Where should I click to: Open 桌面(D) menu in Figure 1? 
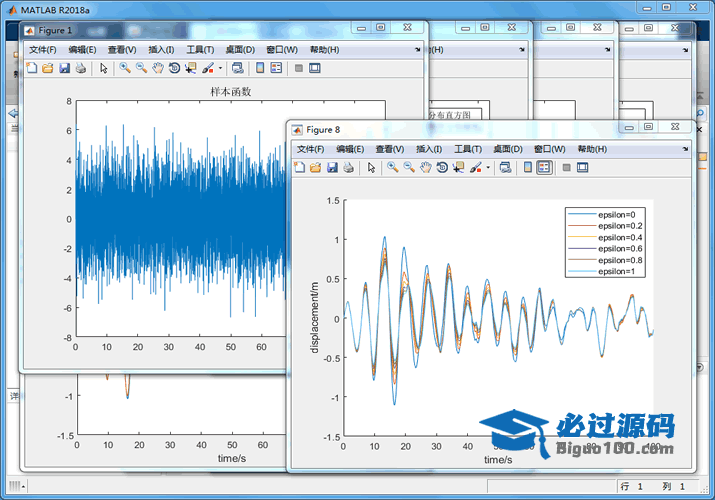[x=240, y=50]
